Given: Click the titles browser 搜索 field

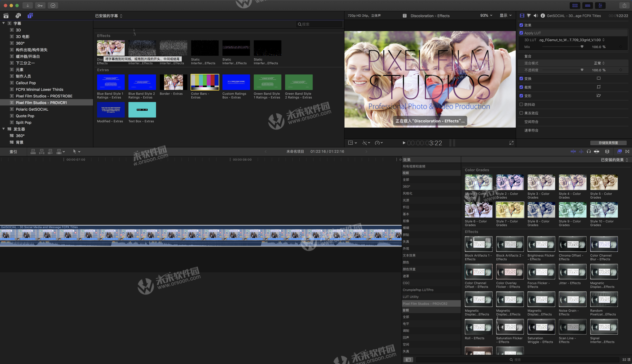Looking at the screenshot, I should click(319, 24).
